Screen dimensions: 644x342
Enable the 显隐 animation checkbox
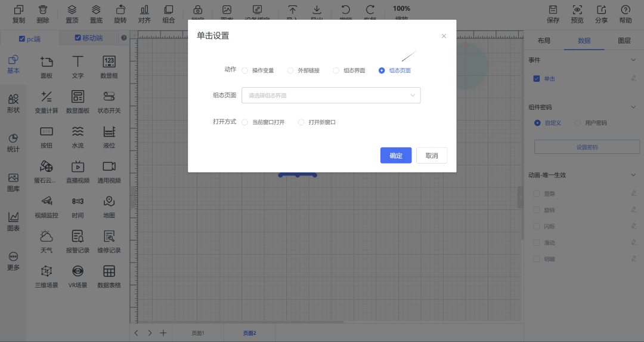click(537, 193)
